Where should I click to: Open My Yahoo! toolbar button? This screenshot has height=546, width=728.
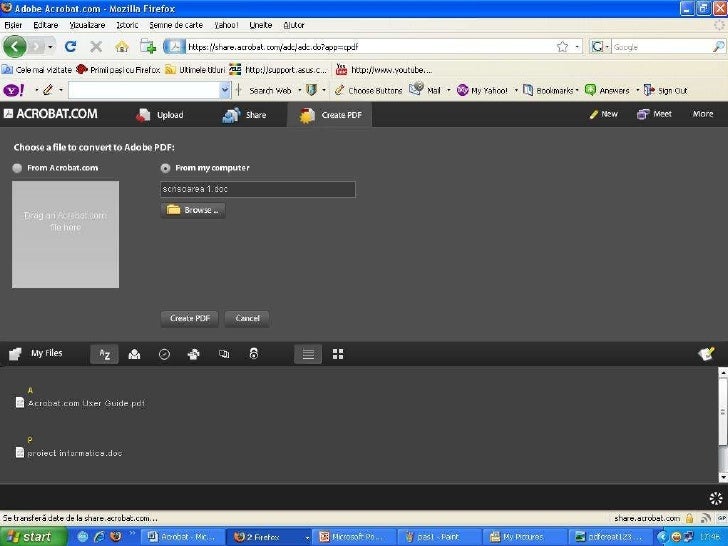pos(482,91)
